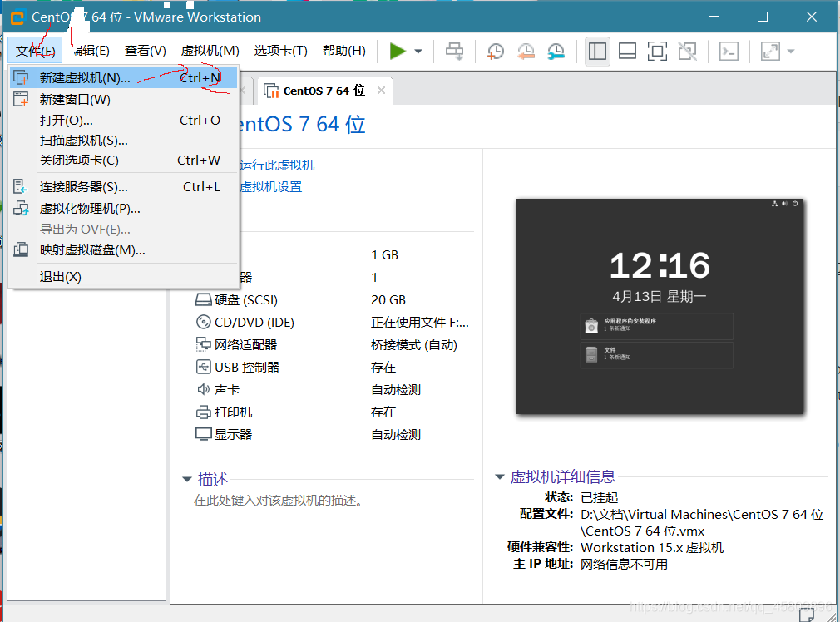Take a snapshot with the clock-plus icon
The height and width of the screenshot is (622, 840).
496,52
